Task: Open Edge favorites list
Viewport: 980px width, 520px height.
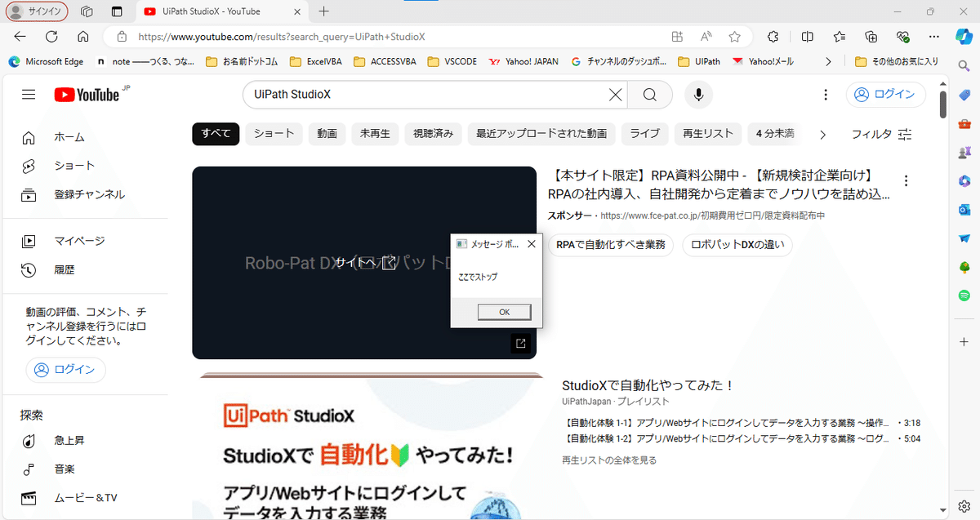Action: [840, 37]
